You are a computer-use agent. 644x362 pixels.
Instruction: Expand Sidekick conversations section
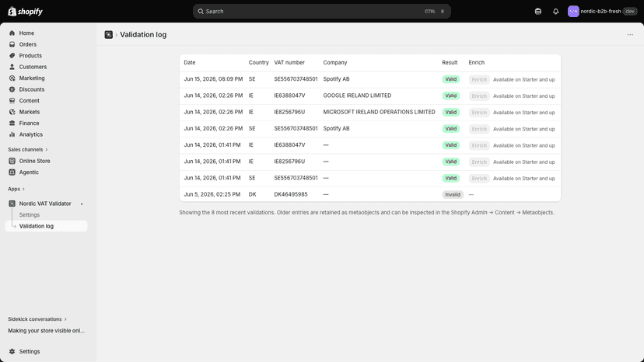[x=37, y=319]
